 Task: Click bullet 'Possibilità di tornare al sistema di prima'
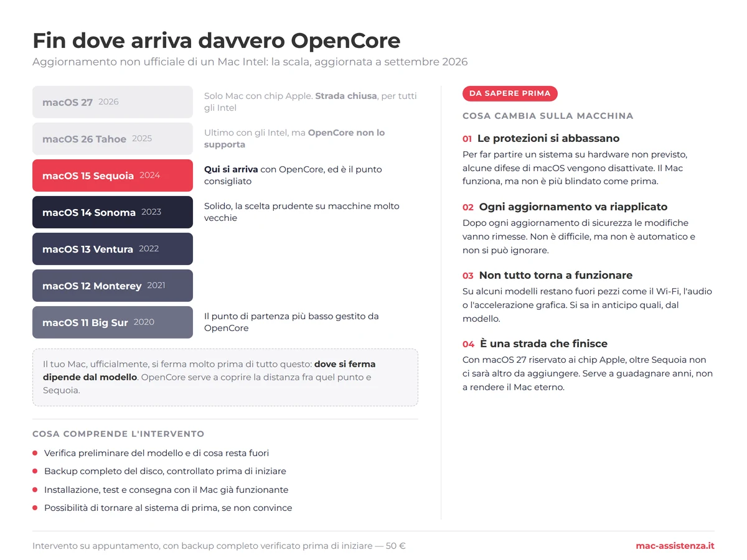click(168, 508)
